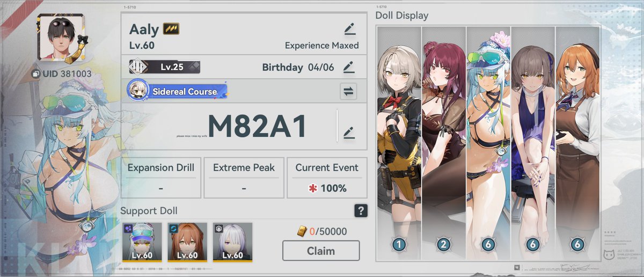644x277 pixels.
Task: Click the red asterisk event icon
Action: [314, 188]
